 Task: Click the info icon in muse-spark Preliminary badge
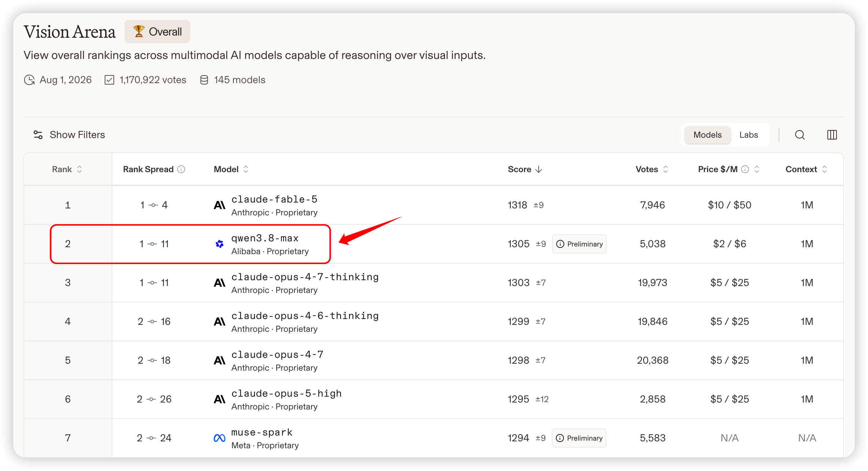[x=560, y=438]
